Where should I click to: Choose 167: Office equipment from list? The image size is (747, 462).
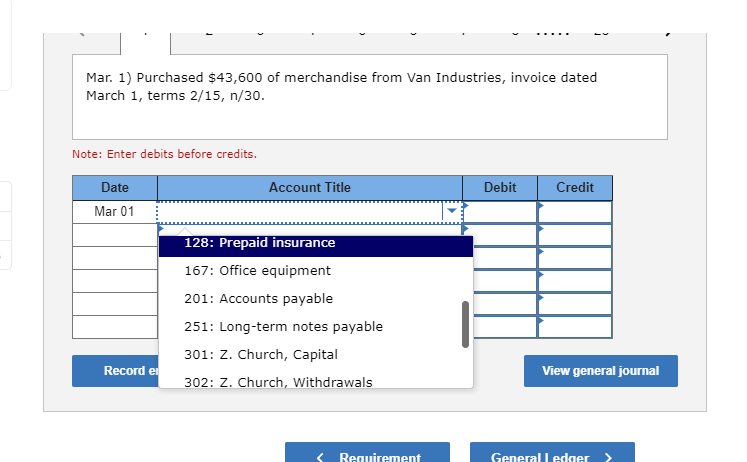(315, 271)
